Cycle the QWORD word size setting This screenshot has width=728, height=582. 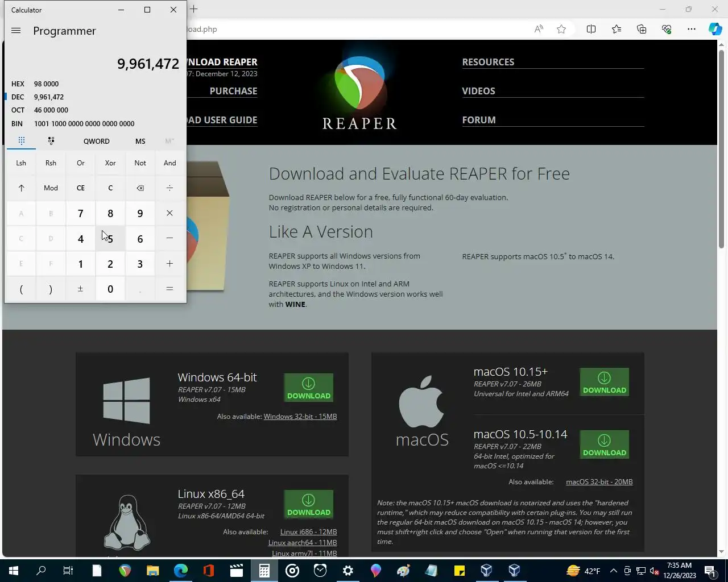97,141
